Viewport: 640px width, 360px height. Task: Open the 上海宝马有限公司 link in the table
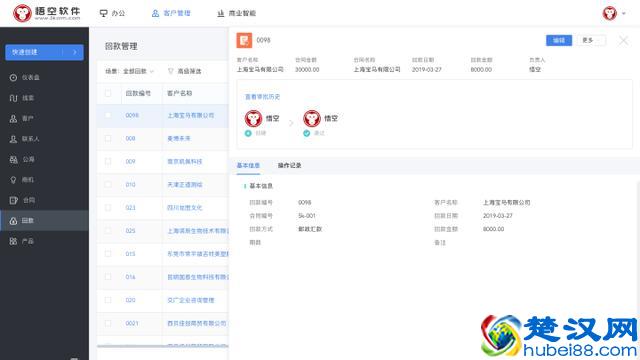point(191,116)
